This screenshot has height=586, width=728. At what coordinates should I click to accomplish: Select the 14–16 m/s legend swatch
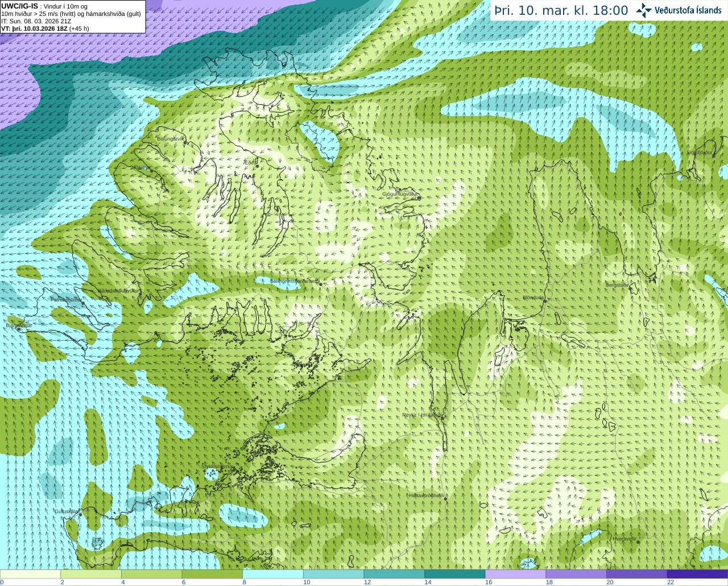tap(455, 574)
